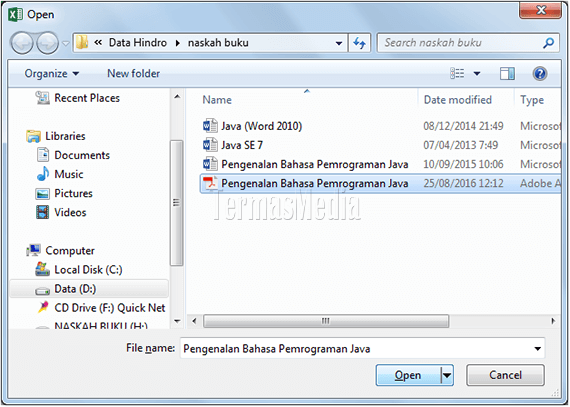Click the Refresh button beside the address bar
The width and height of the screenshot is (570, 407).
pos(359,43)
